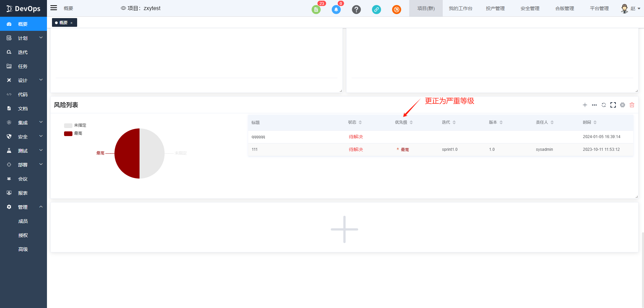
Task: Click the large plus to add widget
Action: click(x=344, y=229)
